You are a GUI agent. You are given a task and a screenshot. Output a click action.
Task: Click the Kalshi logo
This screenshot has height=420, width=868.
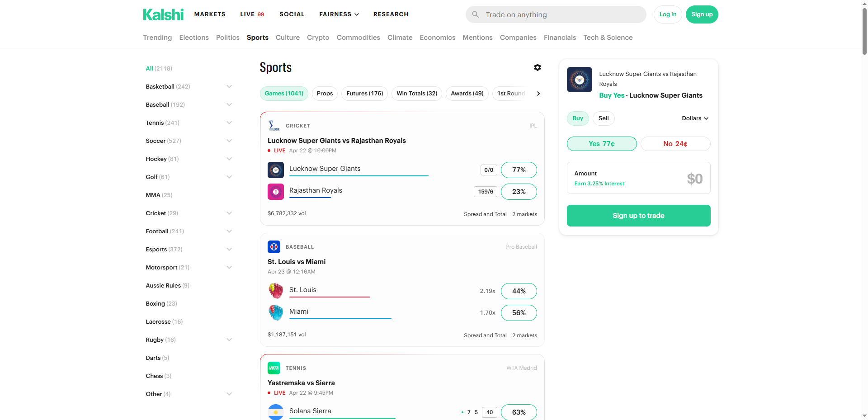(x=163, y=14)
